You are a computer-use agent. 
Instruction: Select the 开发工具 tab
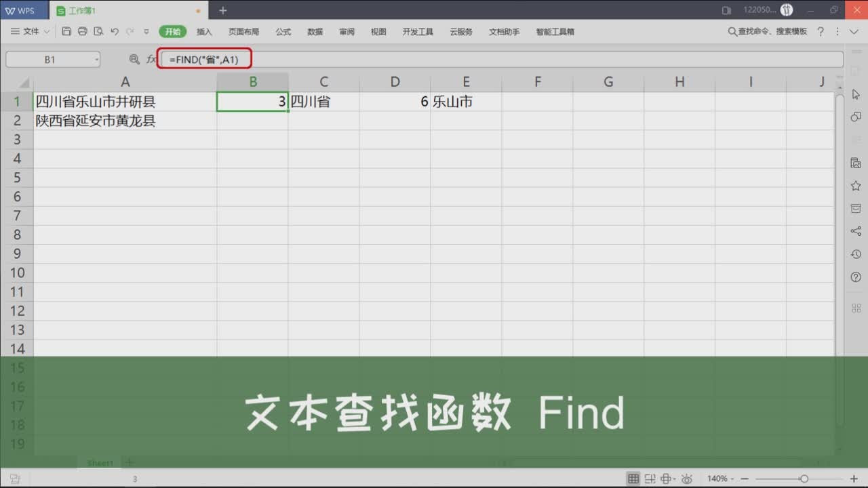[418, 32]
